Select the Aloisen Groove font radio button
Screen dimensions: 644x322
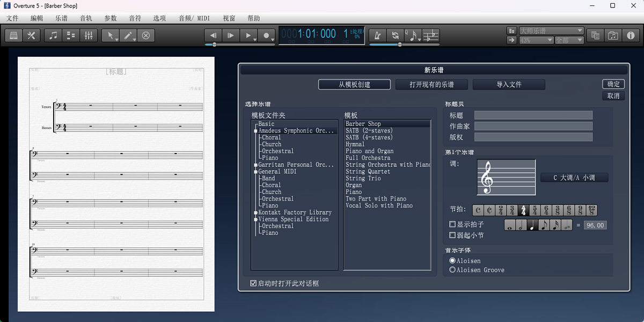[x=452, y=270]
